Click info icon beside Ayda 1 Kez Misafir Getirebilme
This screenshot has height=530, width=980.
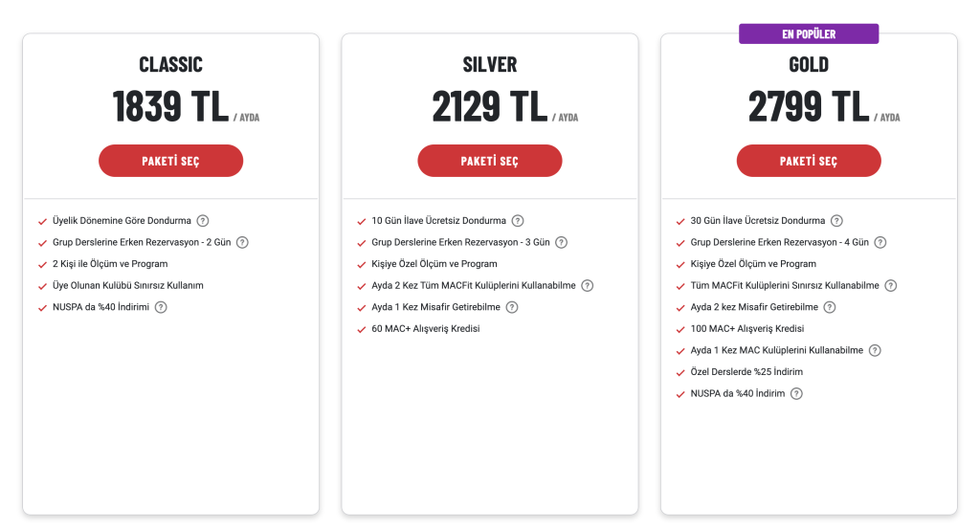pos(512,307)
